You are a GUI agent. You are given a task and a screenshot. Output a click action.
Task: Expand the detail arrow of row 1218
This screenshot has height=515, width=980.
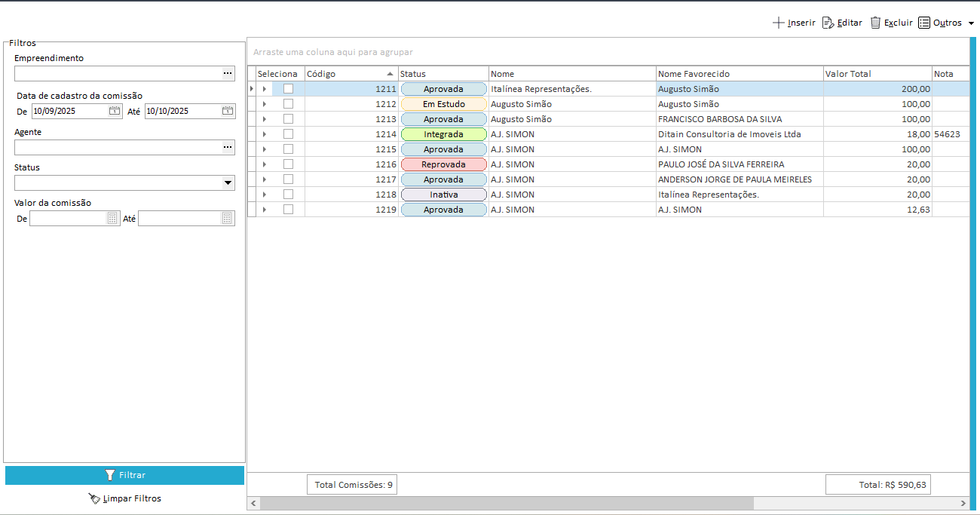coord(264,195)
